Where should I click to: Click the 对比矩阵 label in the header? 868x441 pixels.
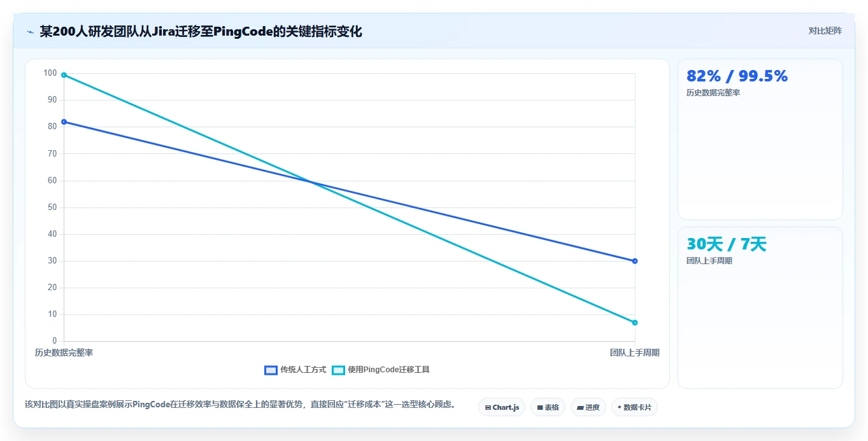(825, 31)
